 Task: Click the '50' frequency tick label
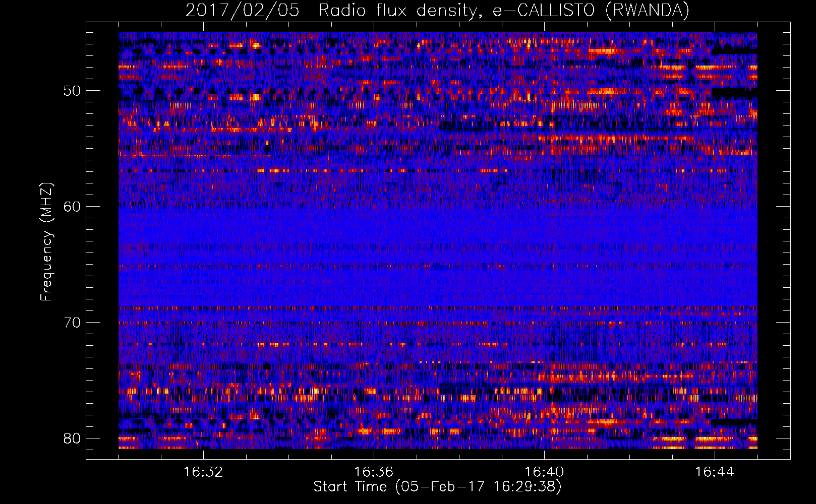72,91
